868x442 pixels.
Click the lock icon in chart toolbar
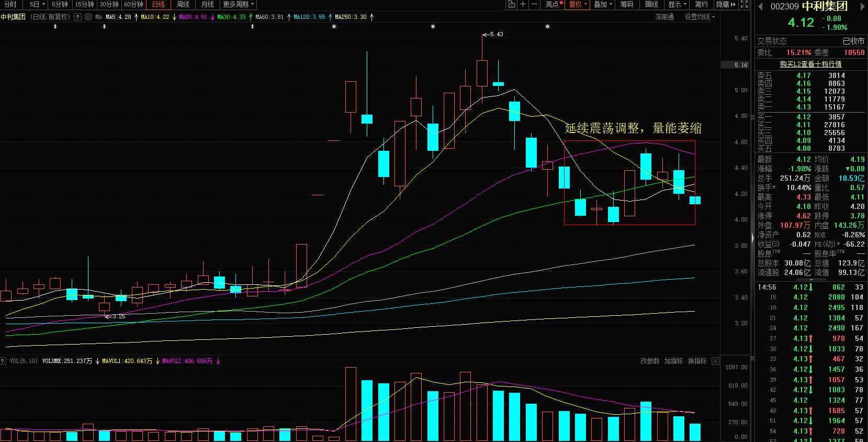(512, 4)
